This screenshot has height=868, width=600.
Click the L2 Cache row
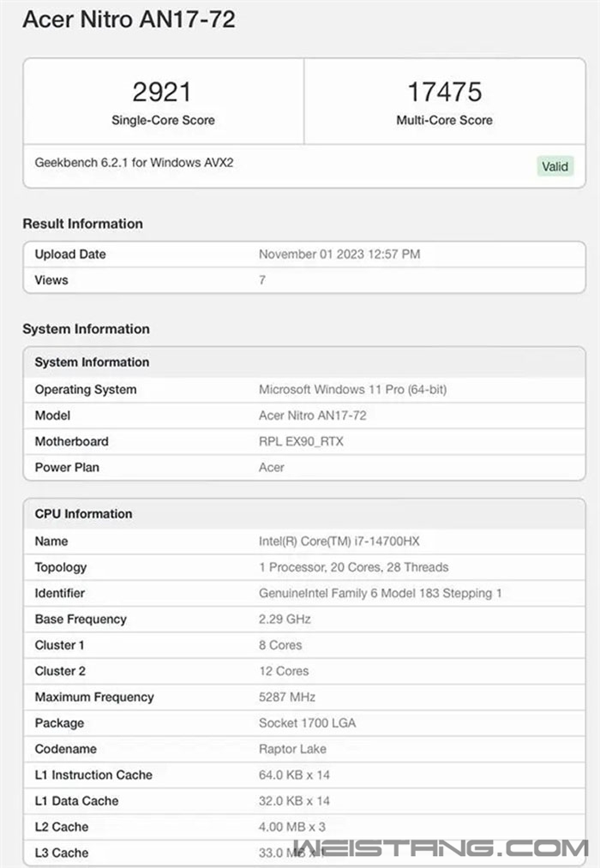[304, 827]
